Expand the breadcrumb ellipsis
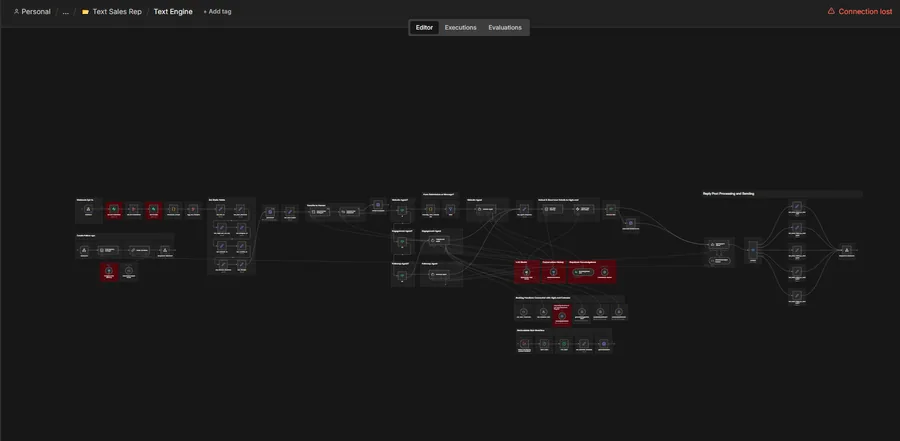This screenshot has width=900, height=441. coord(65,11)
